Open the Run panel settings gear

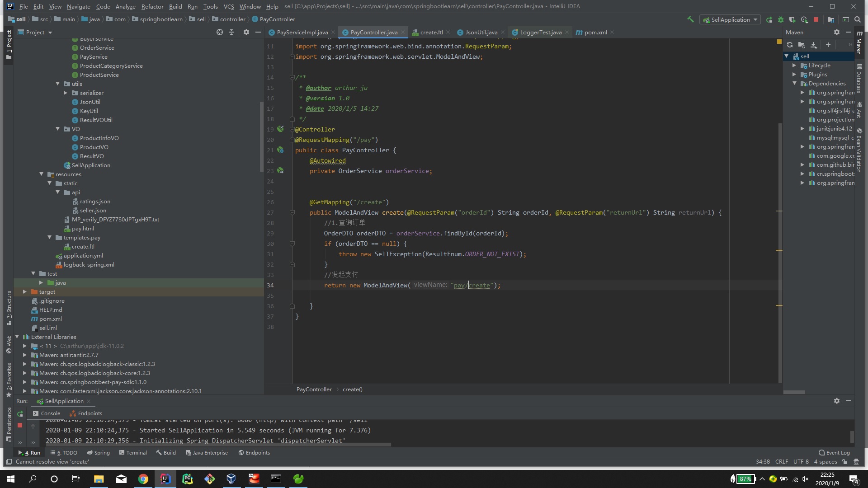coord(837,401)
